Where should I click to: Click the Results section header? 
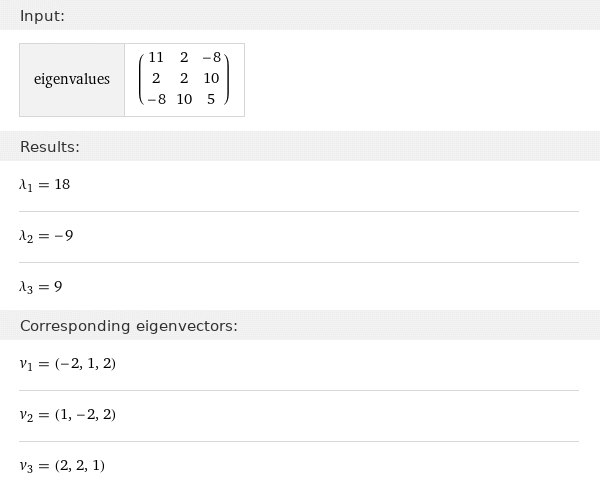point(50,147)
